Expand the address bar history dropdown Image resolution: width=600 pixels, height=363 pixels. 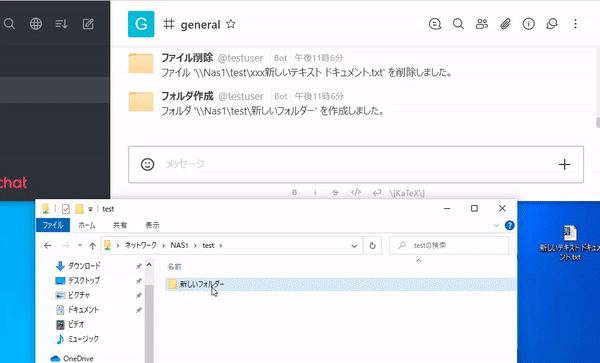tap(354, 246)
